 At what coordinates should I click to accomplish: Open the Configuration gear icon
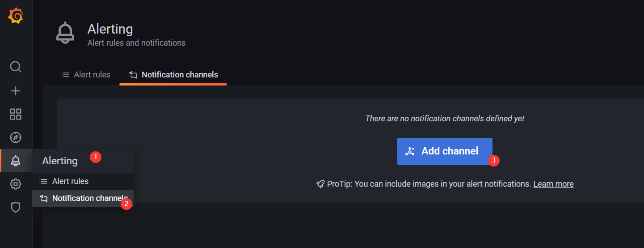tap(16, 184)
